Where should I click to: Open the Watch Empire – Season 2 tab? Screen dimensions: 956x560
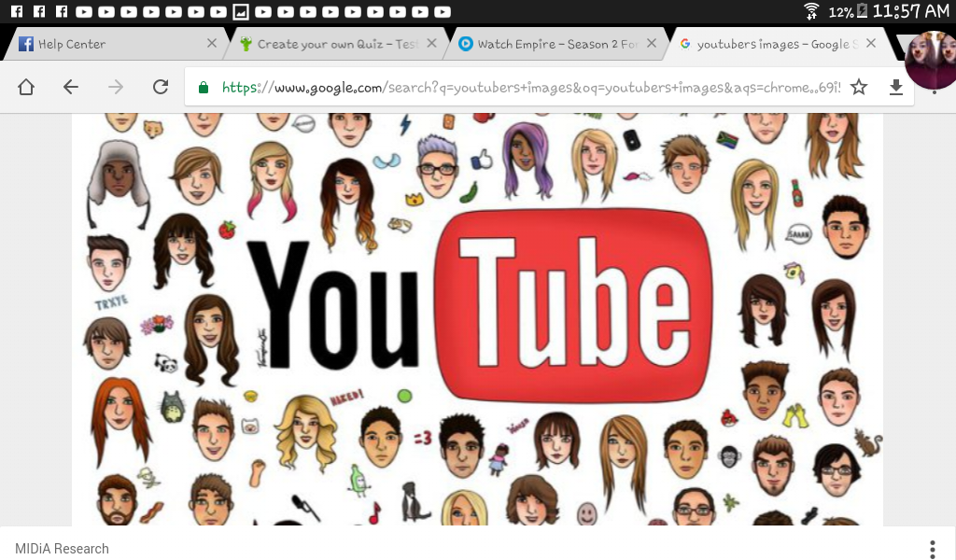coord(556,44)
